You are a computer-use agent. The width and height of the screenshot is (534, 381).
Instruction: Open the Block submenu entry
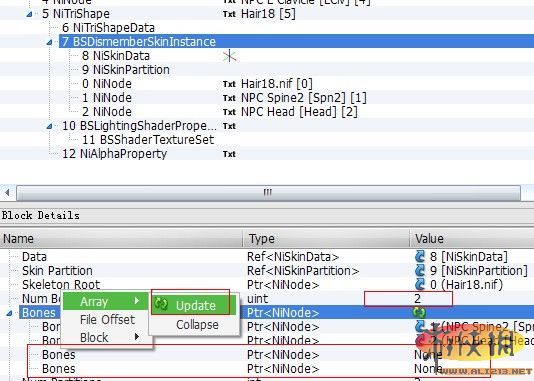(107, 337)
